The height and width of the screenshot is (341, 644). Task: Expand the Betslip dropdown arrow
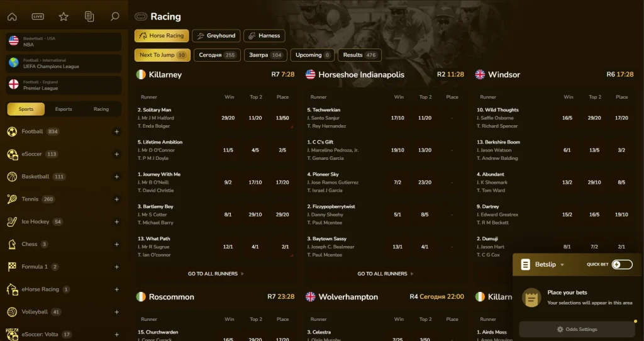[562, 265]
